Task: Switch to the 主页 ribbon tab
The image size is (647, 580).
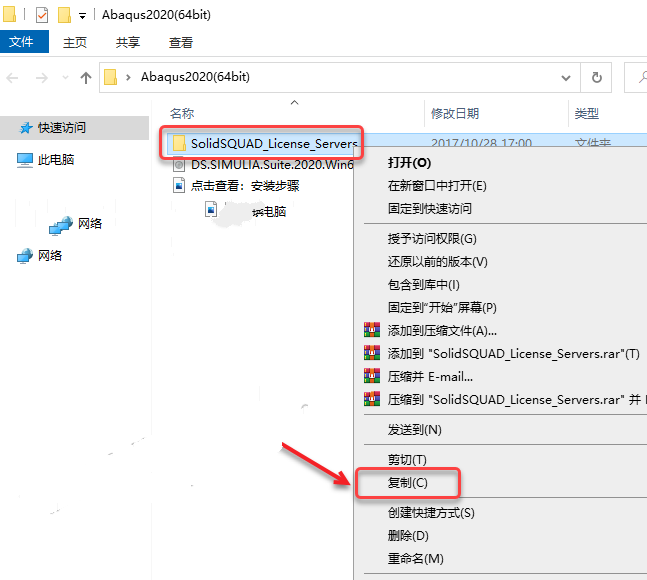Action: click(75, 42)
